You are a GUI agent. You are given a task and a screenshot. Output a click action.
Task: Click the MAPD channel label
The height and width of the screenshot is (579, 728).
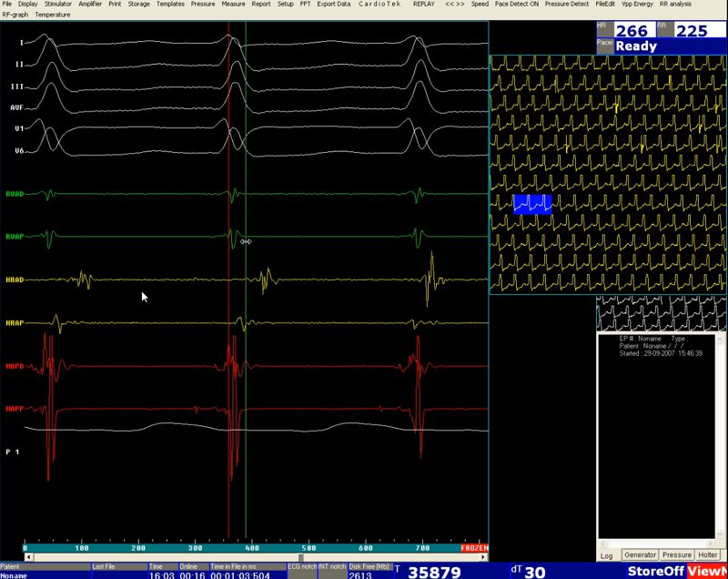tap(15, 366)
